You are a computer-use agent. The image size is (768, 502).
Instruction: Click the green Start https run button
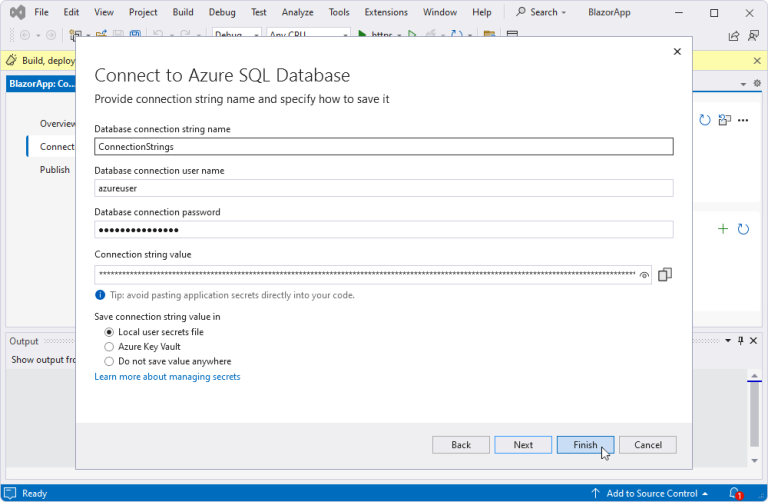(x=362, y=34)
